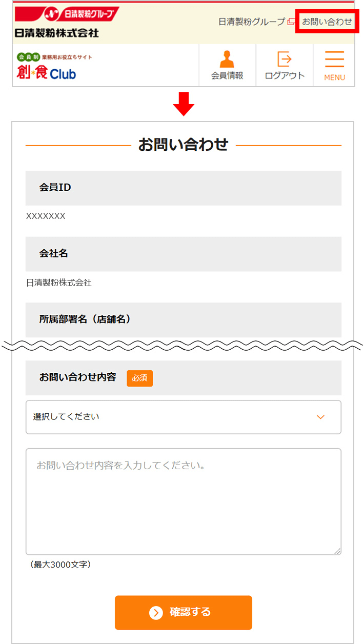The image size is (364, 644).
Task: Click the 会員ID section header
Action: coord(184,188)
